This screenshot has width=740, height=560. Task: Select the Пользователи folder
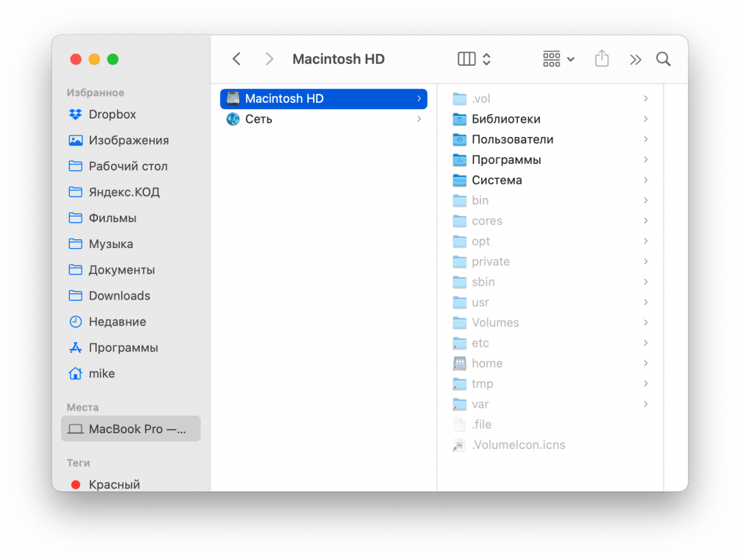coord(512,139)
